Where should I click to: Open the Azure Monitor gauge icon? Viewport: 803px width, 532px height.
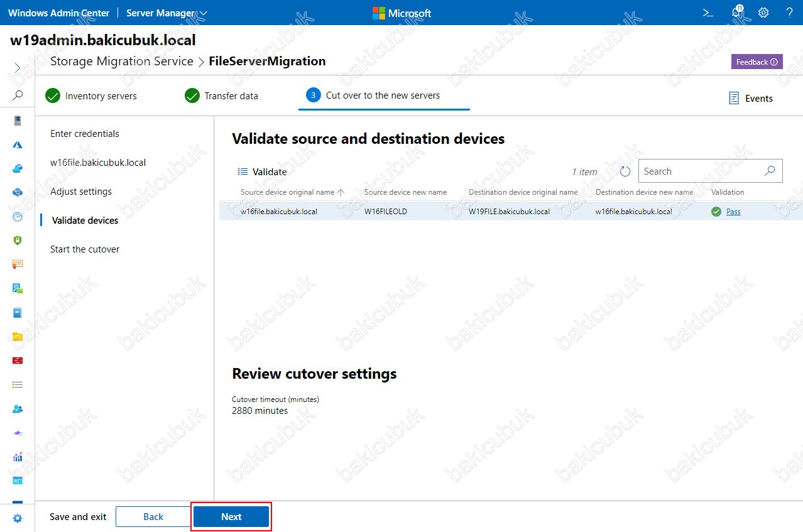pos(18,216)
